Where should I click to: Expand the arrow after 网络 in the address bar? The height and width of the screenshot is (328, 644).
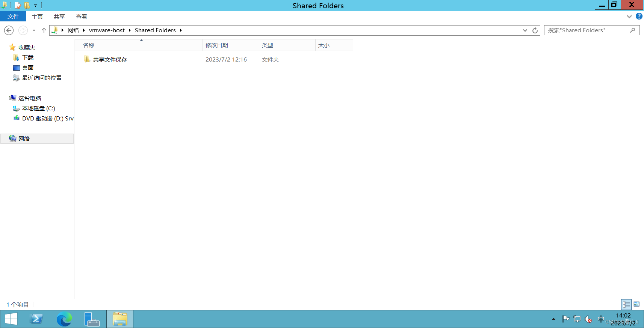[84, 30]
